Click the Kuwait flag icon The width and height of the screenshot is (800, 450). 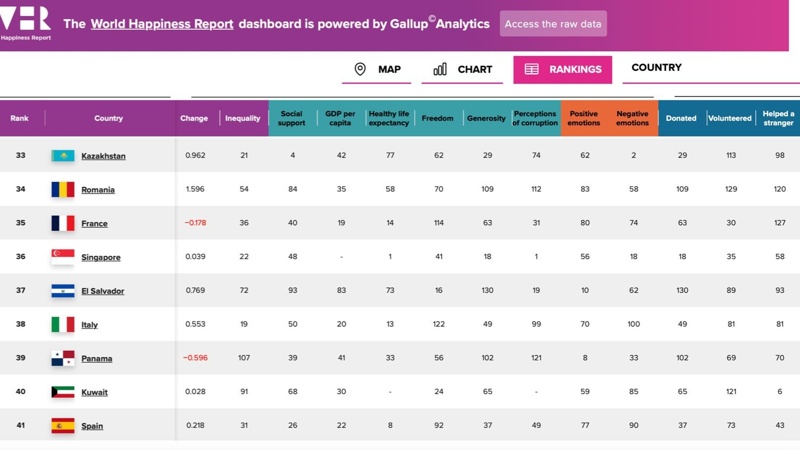pos(63,392)
